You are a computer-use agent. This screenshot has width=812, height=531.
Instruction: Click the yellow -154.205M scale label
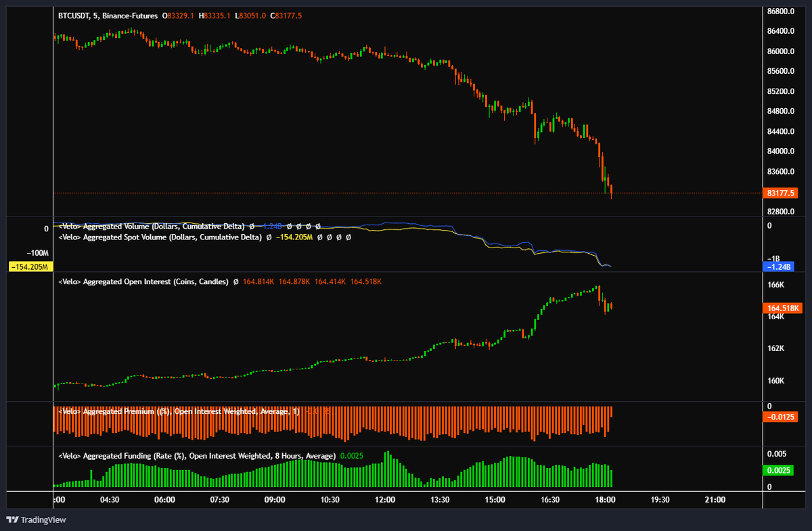coord(30,267)
